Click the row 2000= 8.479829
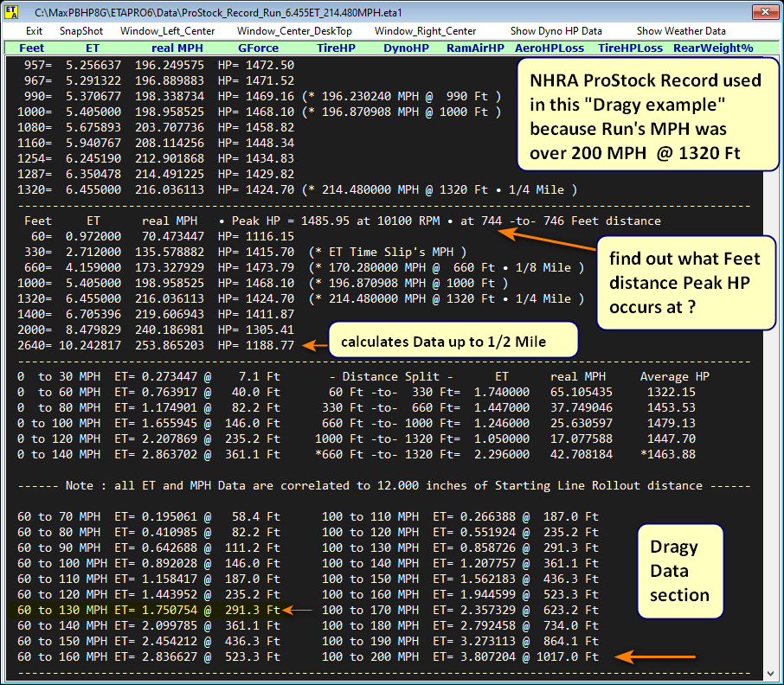 156,330
